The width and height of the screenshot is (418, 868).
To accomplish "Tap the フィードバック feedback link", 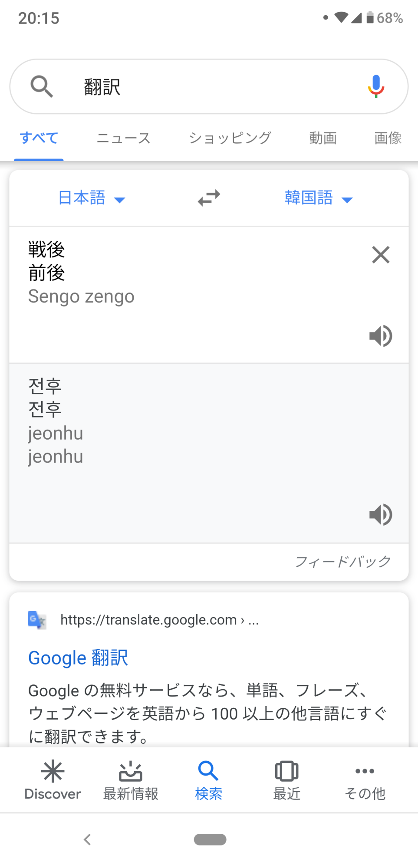I will (343, 562).
